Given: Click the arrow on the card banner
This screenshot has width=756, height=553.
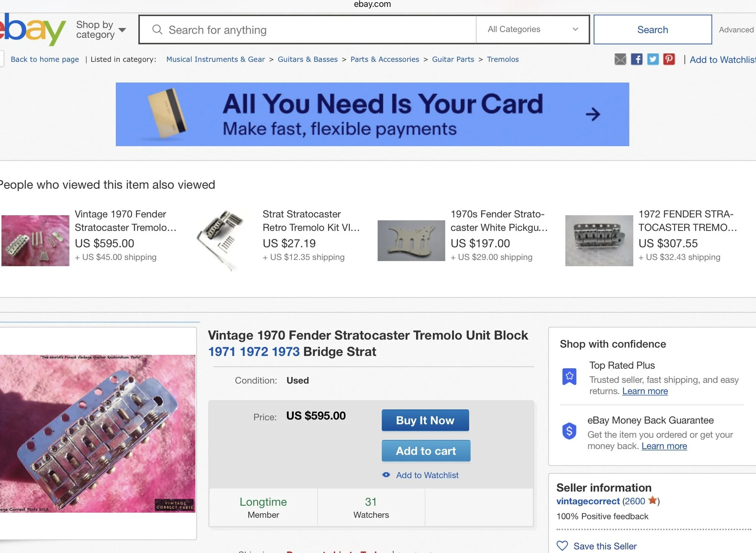Looking at the screenshot, I should pos(593,114).
